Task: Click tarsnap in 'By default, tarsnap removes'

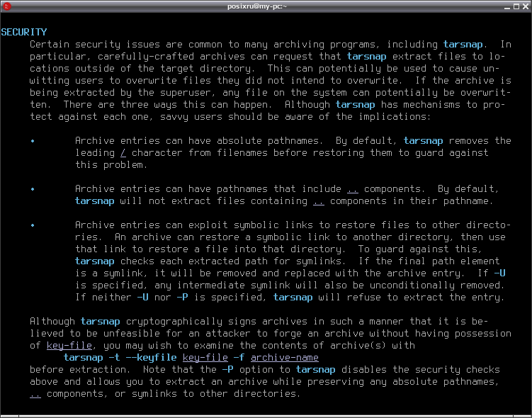Action: tap(423, 141)
